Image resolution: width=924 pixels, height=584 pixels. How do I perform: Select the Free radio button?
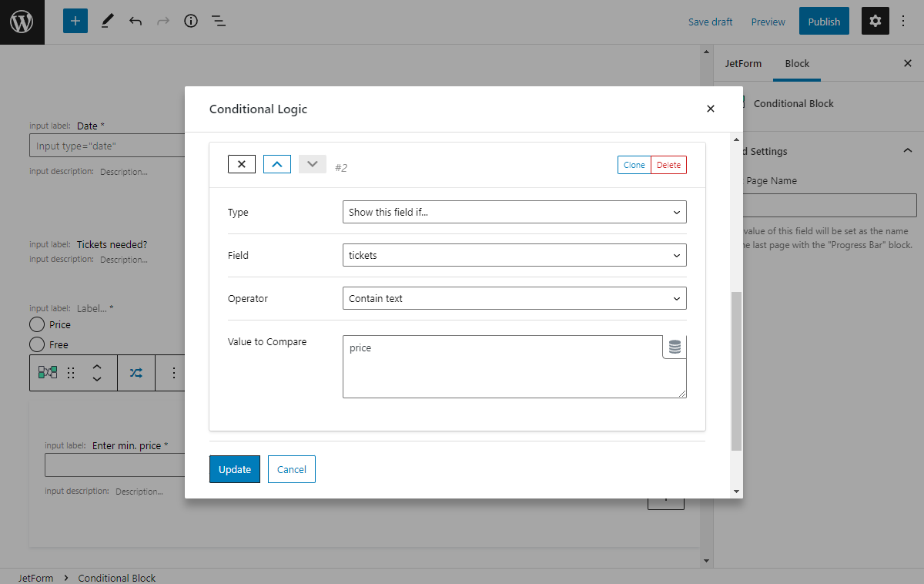click(36, 344)
